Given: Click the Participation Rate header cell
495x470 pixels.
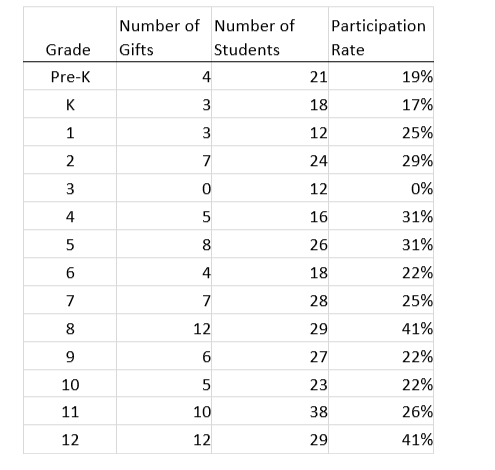Looking at the screenshot, I should 381,34.
